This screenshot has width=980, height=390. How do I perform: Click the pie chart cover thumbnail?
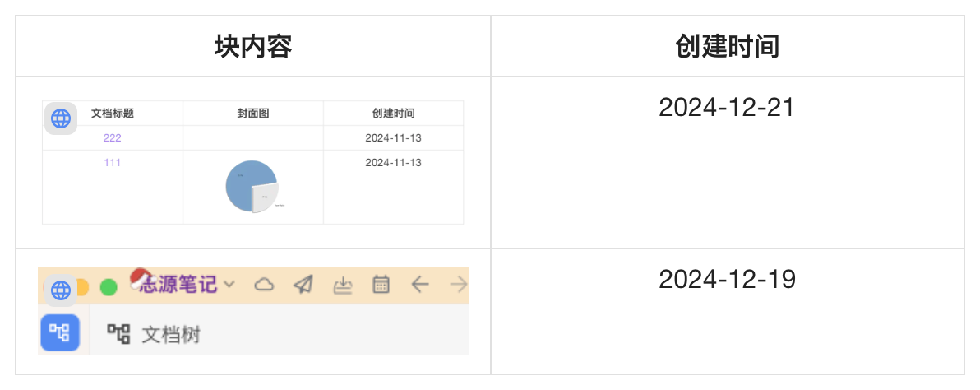pos(252,187)
